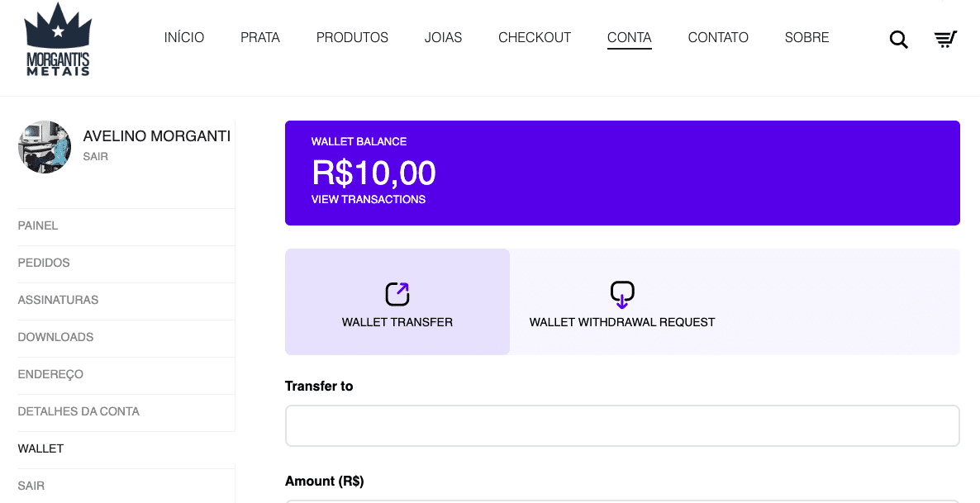The height and width of the screenshot is (503, 980).
Task: Focus the Transfer to input field
Action: (622, 425)
